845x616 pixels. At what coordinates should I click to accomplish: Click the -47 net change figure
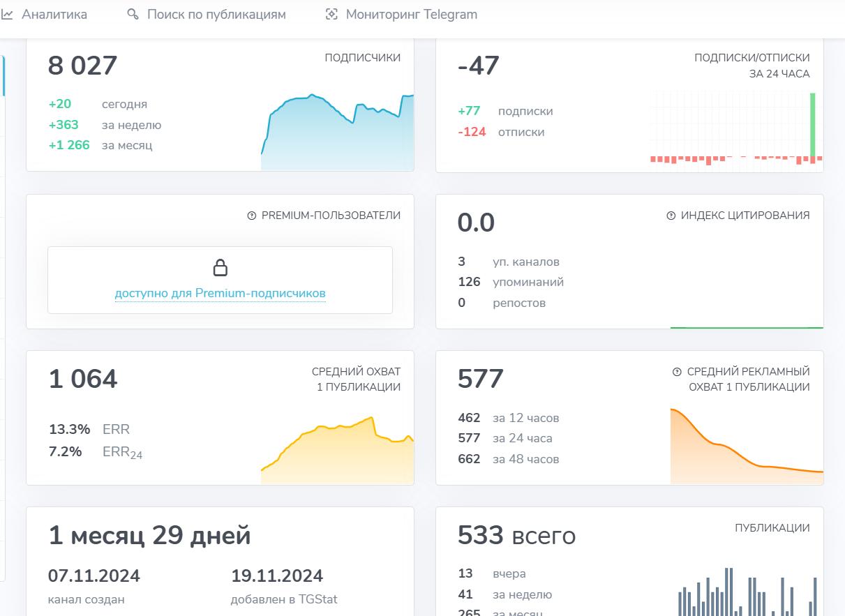tap(479, 66)
